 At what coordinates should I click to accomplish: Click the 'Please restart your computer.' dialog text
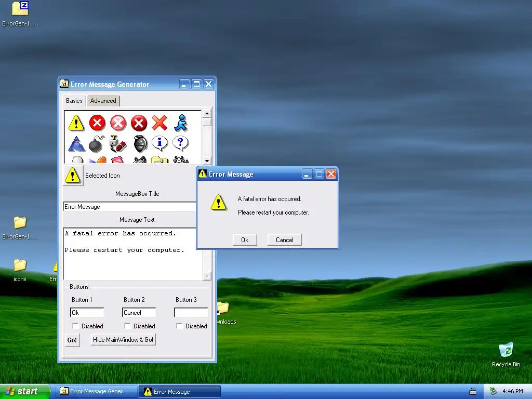(x=273, y=212)
